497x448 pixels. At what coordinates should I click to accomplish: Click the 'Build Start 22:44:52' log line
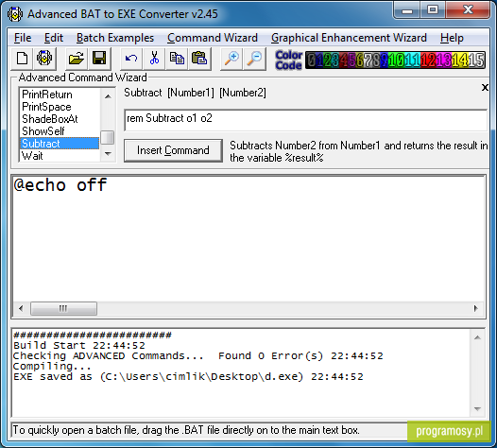[79, 345]
